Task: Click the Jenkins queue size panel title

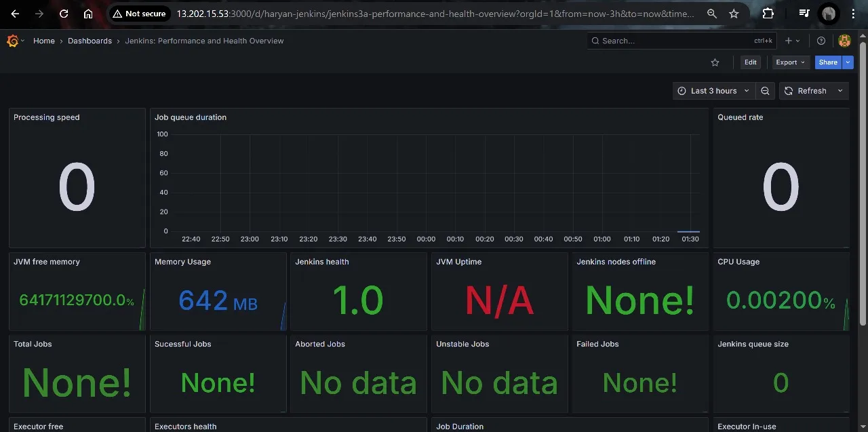Action: [x=753, y=344]
